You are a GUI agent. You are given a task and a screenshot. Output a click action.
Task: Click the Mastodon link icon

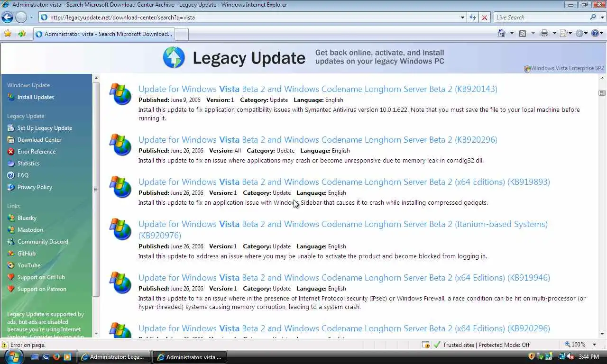pyautogui.click(x=11, y=230)
